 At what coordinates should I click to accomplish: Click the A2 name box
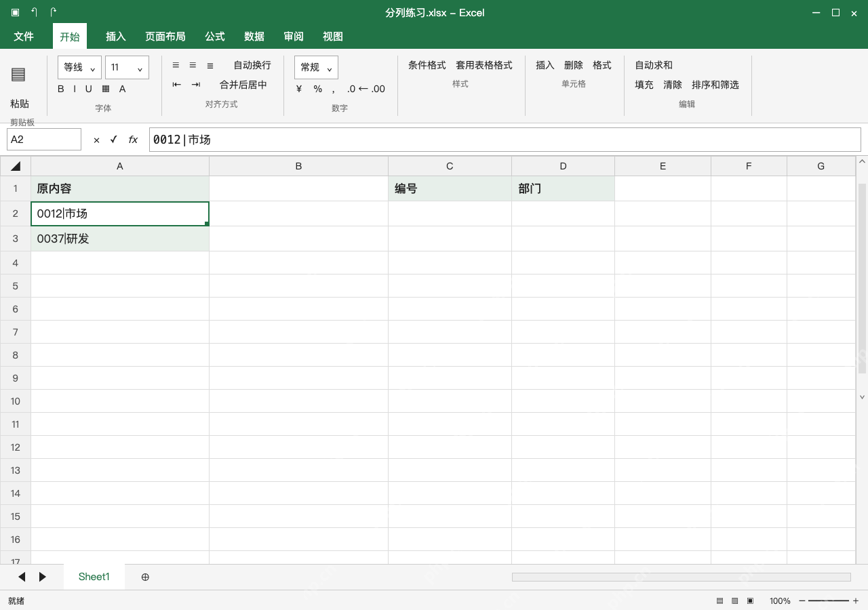pos(44,140)
